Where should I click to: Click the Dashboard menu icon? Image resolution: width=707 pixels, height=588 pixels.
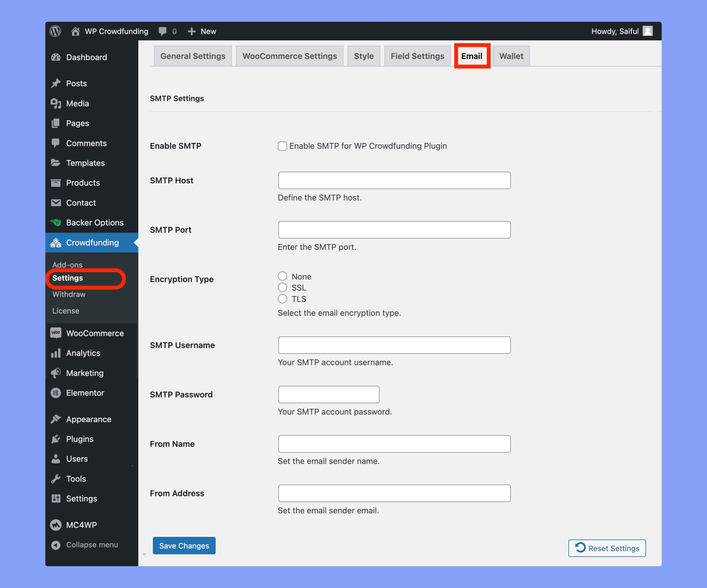pos(56,57)
